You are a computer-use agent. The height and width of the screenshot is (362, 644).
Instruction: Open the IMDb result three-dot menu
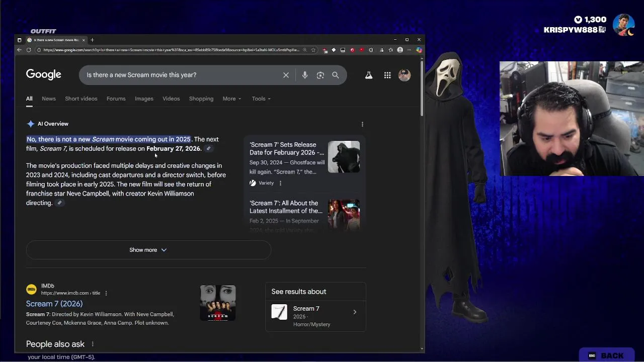point(106,293)
